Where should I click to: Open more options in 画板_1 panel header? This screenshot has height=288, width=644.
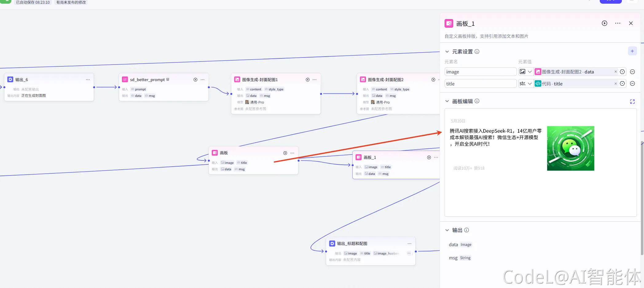pyautogui.click(x=618, y=23)
